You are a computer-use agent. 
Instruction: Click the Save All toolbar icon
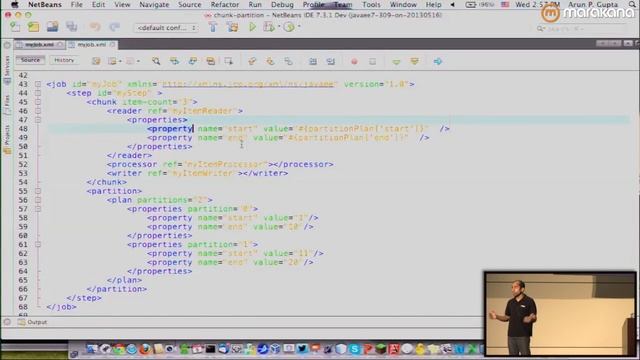72,27
